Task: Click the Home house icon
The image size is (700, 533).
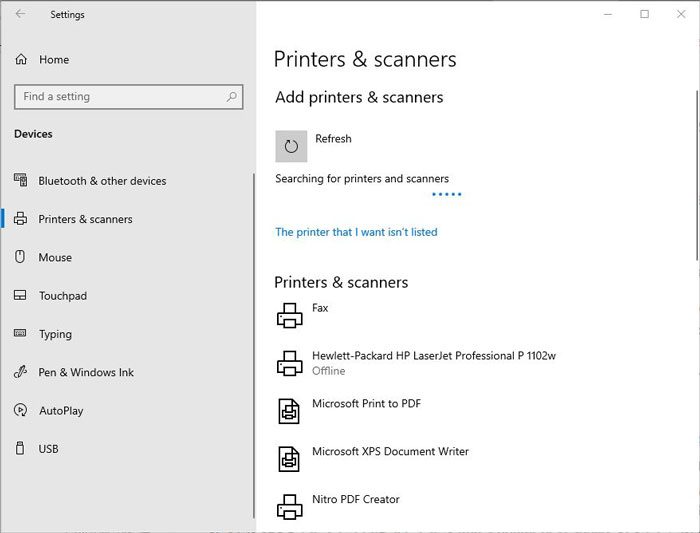Action: (x=21, y=59)
